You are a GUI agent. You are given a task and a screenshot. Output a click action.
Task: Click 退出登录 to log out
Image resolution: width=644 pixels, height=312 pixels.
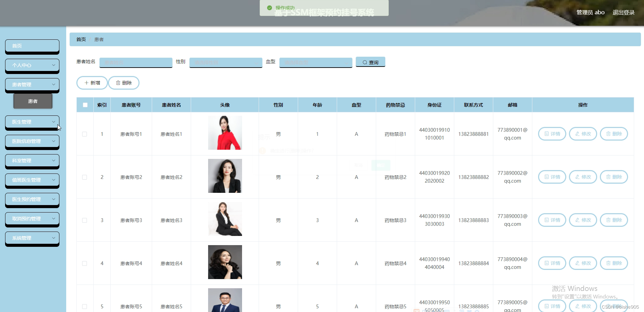coord(623,12)
